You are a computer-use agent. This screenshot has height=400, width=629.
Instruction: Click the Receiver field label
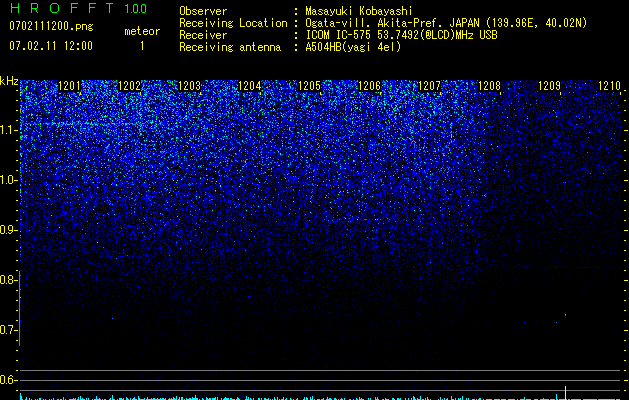pos(203,35)
